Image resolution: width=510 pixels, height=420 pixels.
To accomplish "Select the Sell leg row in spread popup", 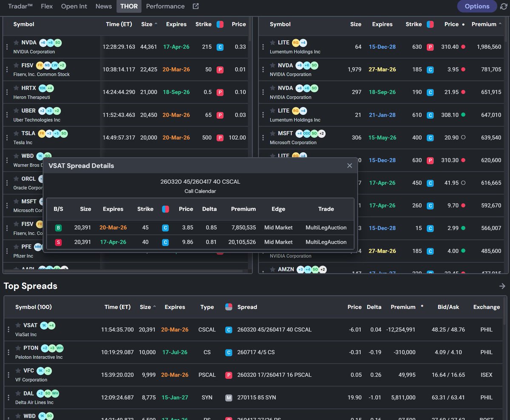I will point(200,242).
